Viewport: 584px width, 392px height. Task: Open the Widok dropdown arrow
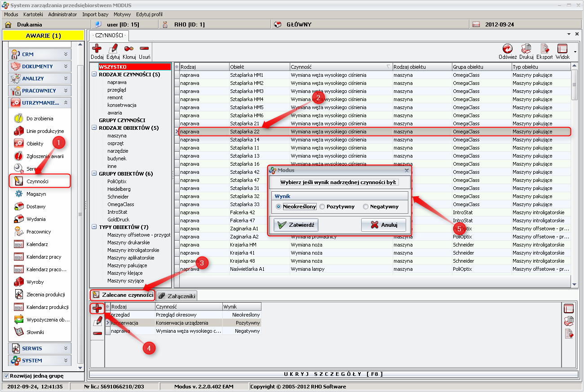click(x=575, y=50)
